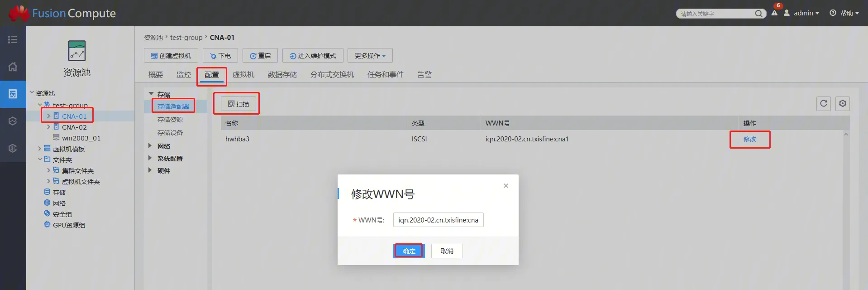The image size is (868, 290).
Task: Expand the 网络 configuration section
Action: point(150,146)
